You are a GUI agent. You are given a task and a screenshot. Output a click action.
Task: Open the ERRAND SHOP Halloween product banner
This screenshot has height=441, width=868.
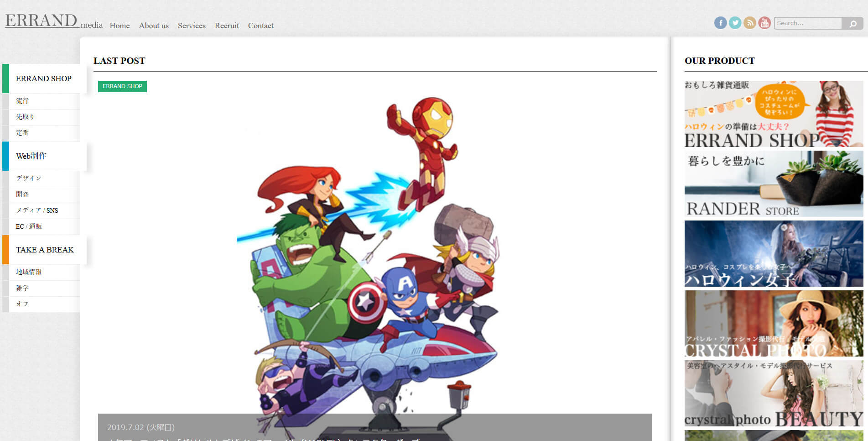point(774,114)
